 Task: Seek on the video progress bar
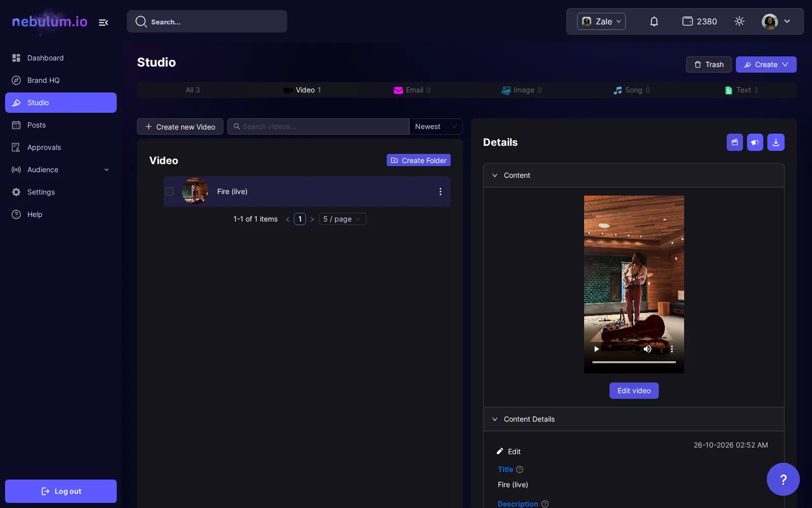tap(634, 362)
